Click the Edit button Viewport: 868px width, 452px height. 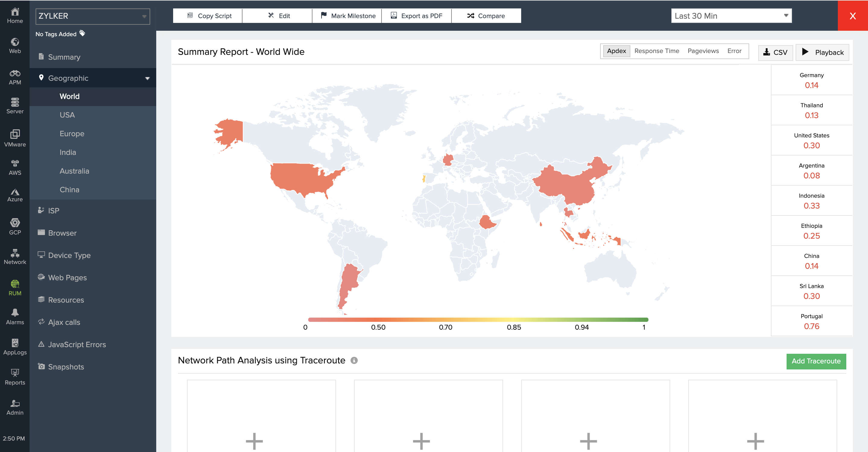(x=277, y=16)
